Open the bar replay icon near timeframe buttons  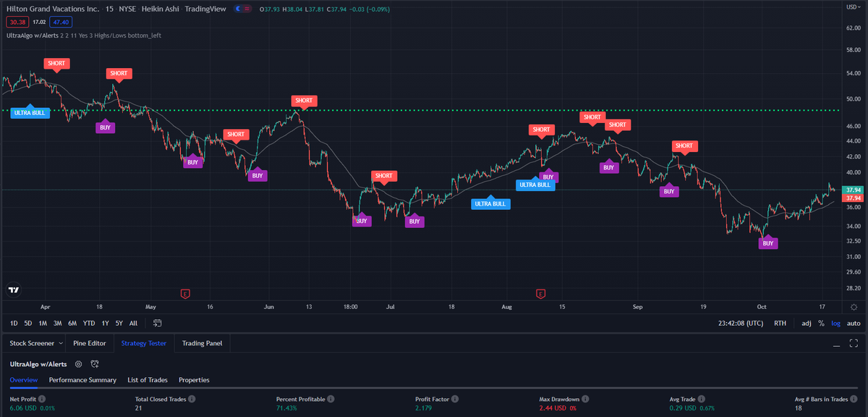point(157,324)
